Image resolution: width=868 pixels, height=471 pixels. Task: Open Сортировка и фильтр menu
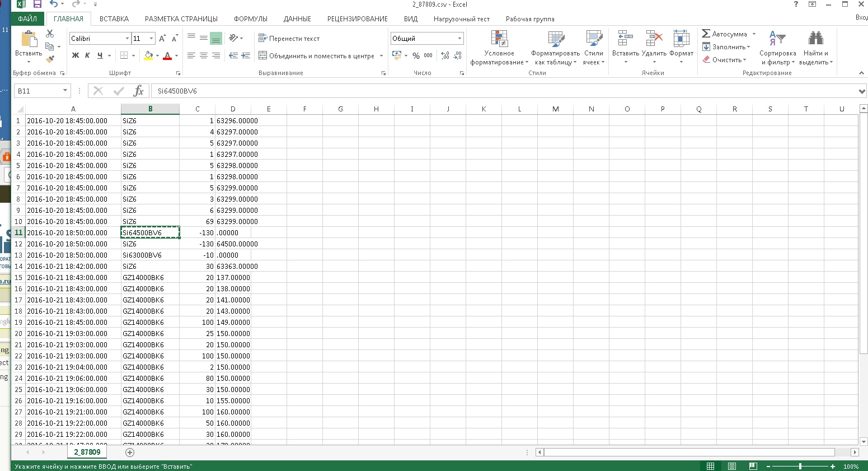777,48
